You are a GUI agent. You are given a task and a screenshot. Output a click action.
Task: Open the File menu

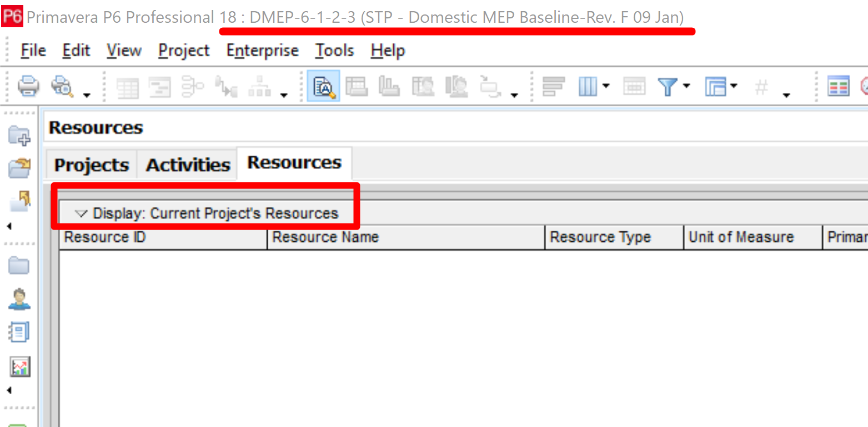(33, 51)
